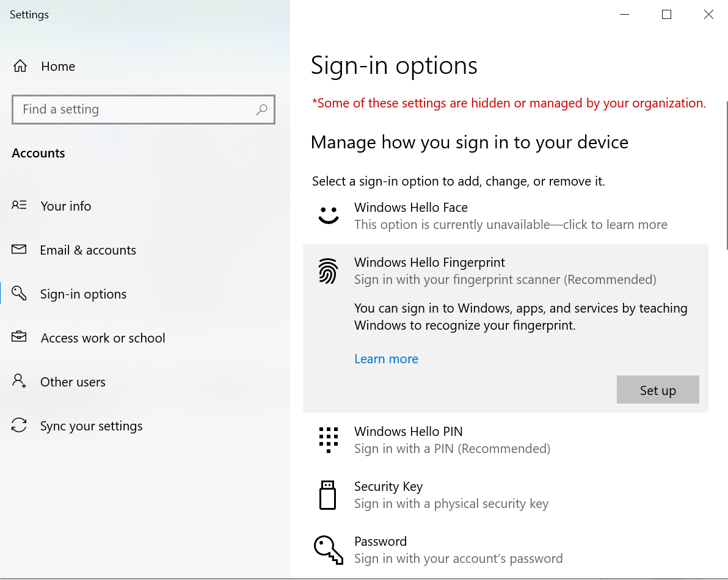Click the search magnifier icon
The width and height of the screenshot is (728, 580).
[x=262, y=109]
